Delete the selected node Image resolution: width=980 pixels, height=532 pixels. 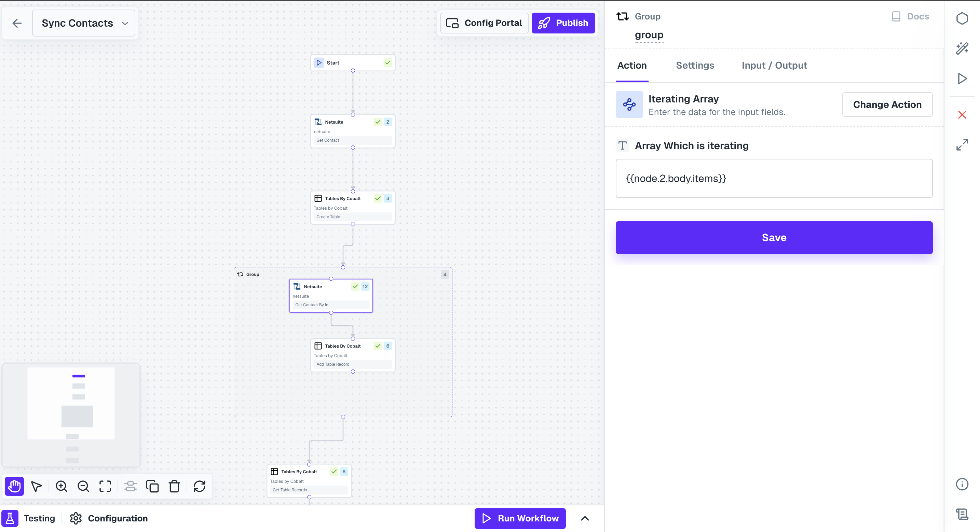pos(174,486)
